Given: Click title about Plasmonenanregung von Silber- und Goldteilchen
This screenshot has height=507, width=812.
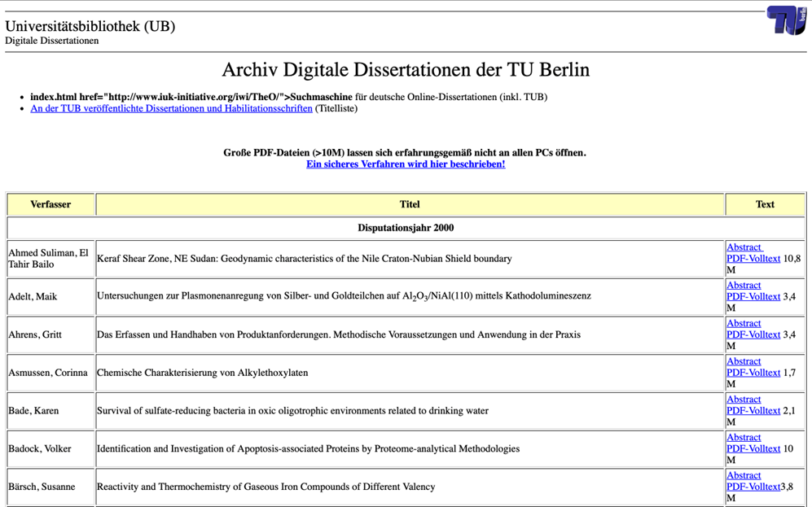Looking at the screenshot, I should click(344, 296).
